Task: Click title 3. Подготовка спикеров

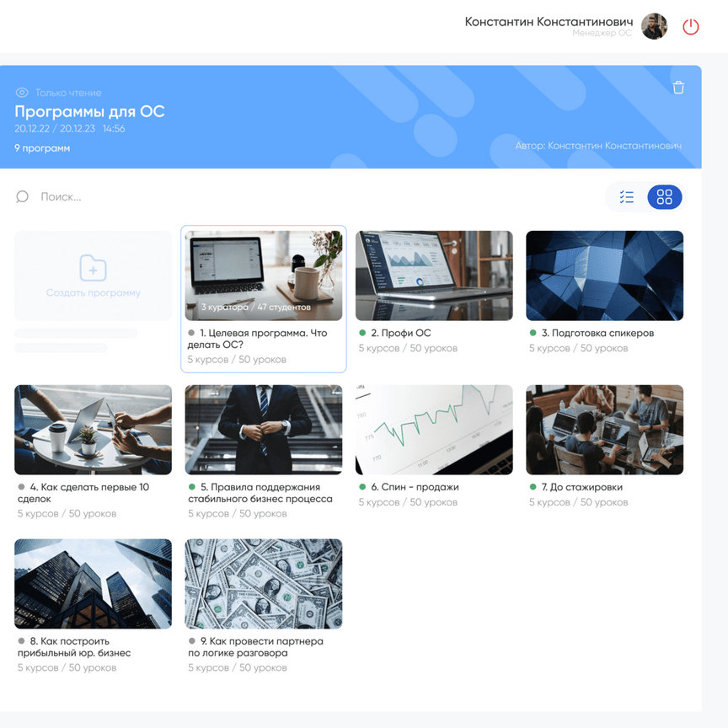Action: (x=597, y=333)
